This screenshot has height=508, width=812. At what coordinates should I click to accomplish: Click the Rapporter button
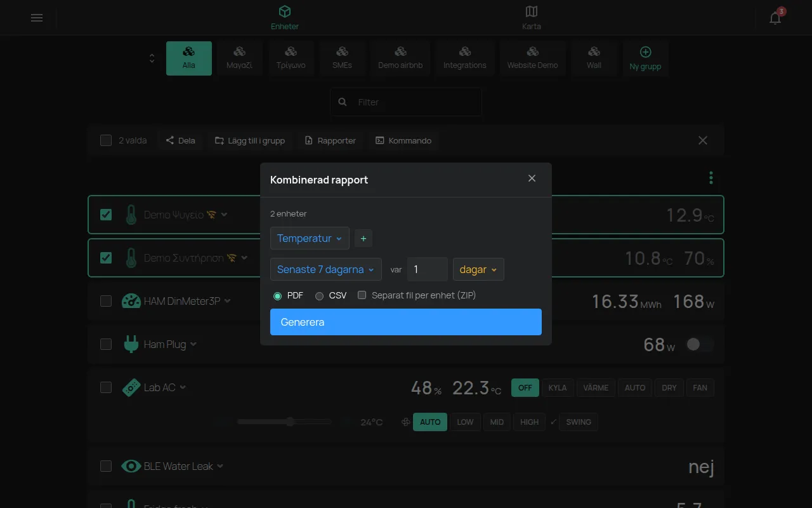tap(331, 140)
